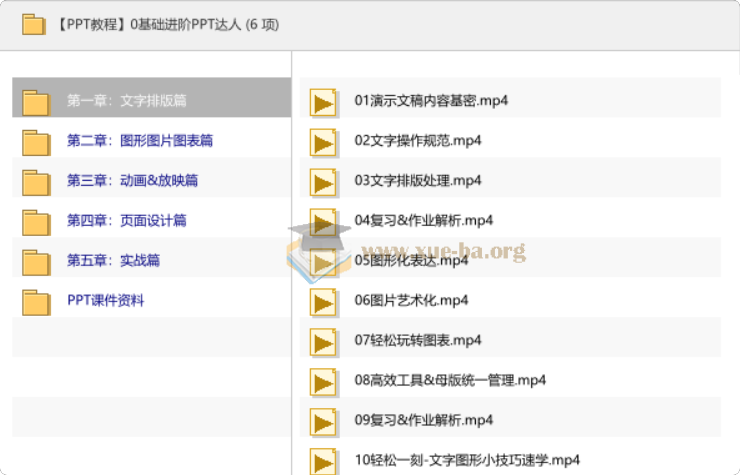
Task: Click the video icon next to 02文字操作规范.mp4
Action: point(323,142)
